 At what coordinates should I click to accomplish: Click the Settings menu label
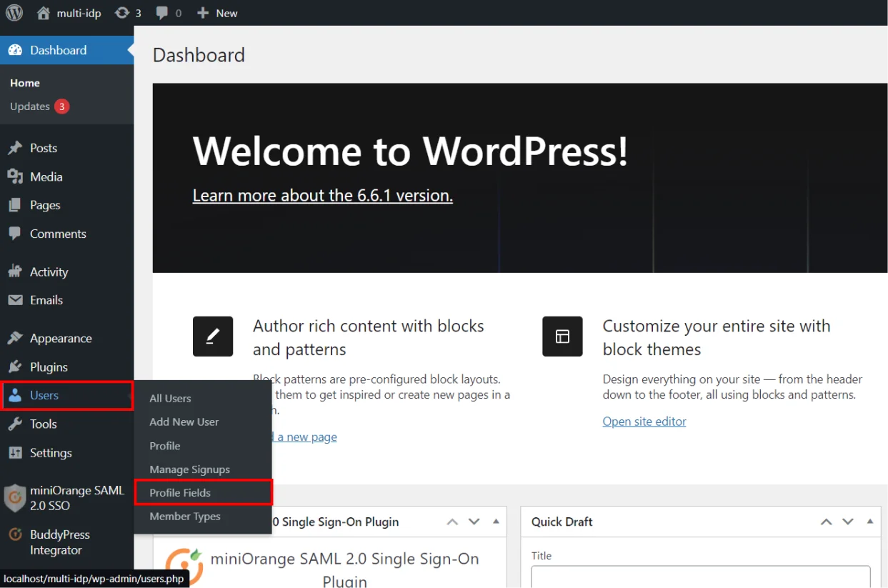click(x=51, y=453)
